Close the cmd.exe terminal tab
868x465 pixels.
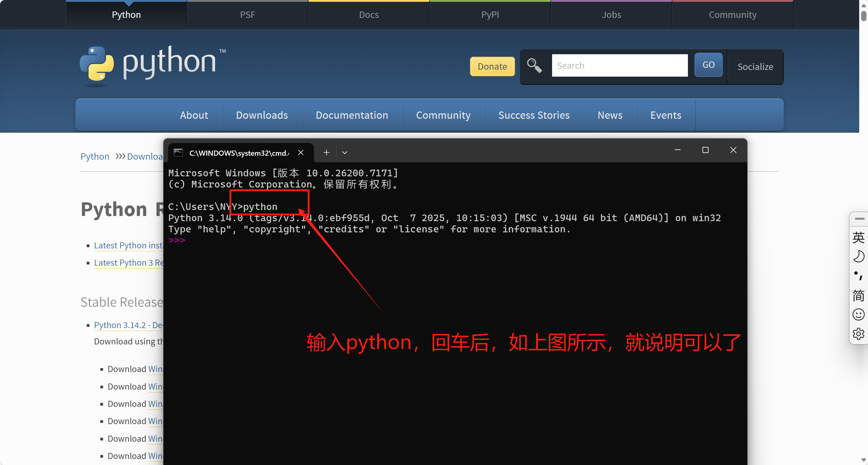(x=301, y=153)
